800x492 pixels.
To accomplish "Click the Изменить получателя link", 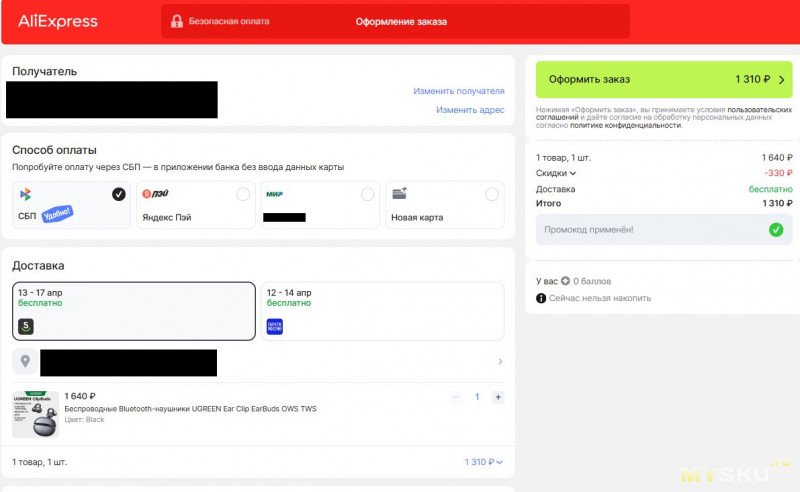I will 458,91.
